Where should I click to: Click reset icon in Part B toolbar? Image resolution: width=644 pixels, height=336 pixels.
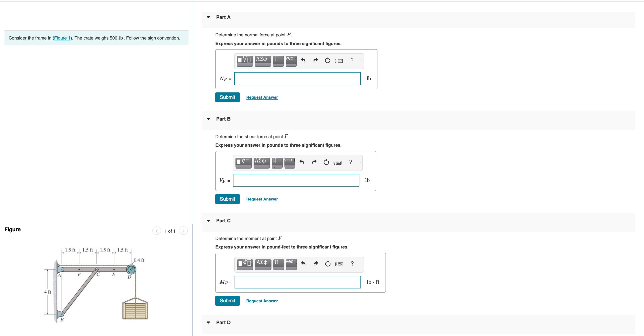[326, 162]
